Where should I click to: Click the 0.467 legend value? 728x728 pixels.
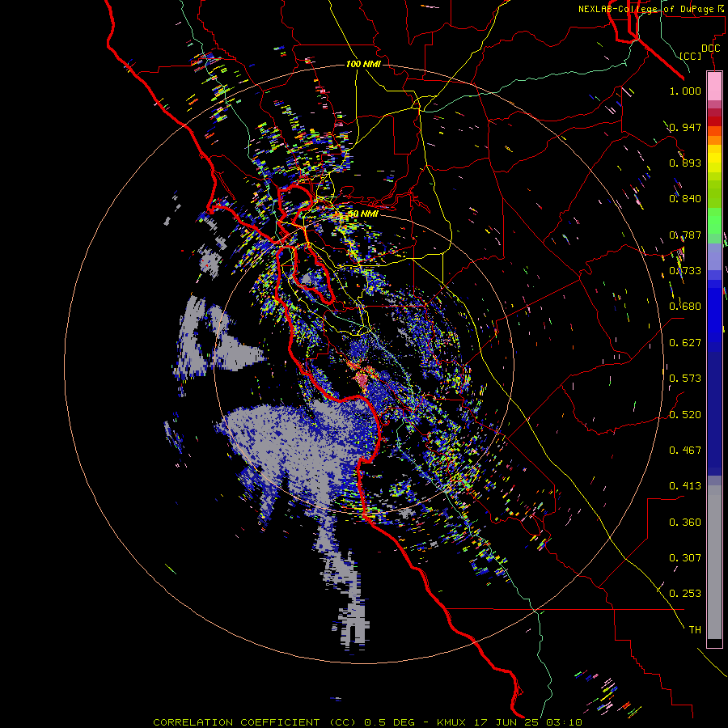coord(685,450)
